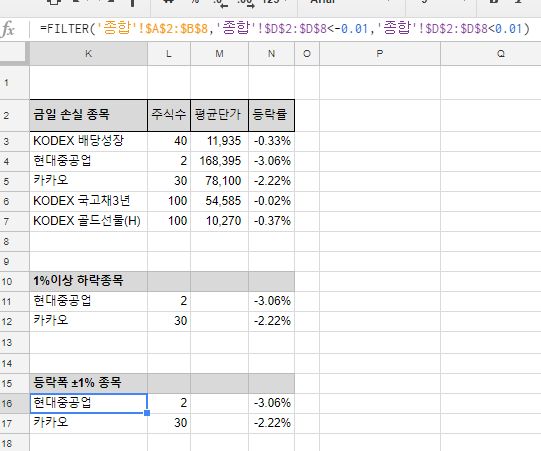Click the -0.02% cell

tap(272, 201)
